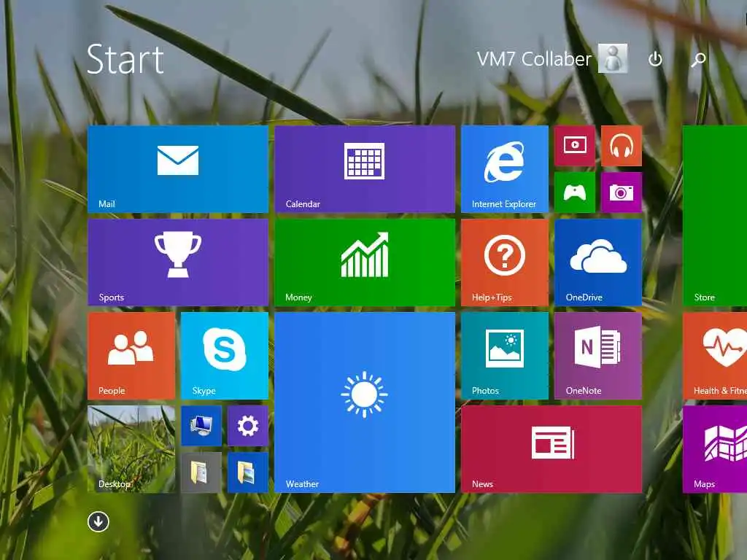Viewport: 747px width, 560px height.
Task: Open the Photos tile
Action: (x=505, y=356)
